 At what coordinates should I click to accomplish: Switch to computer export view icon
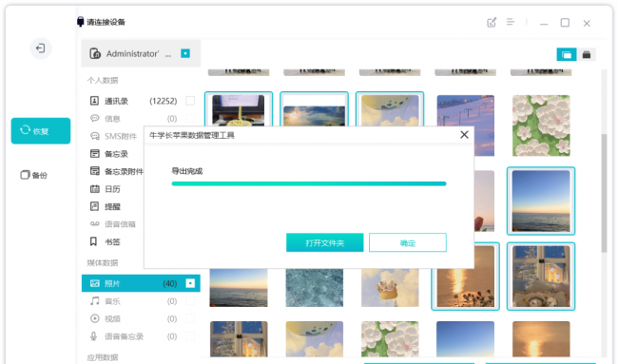pos(567,55)
